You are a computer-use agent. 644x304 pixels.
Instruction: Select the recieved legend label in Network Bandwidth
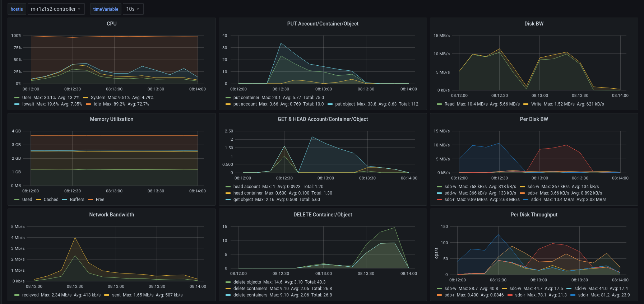(x=31, y=295)
